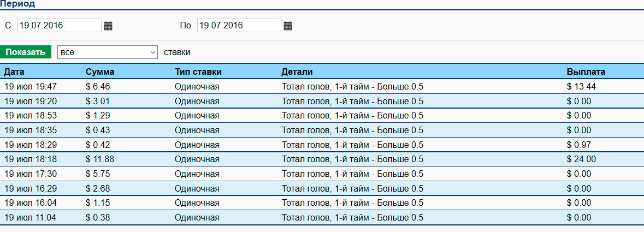This screenshot has height=232, width=644.
Task: Click the Дата column header
Action: pyautogui.click(x=14, y=72)
